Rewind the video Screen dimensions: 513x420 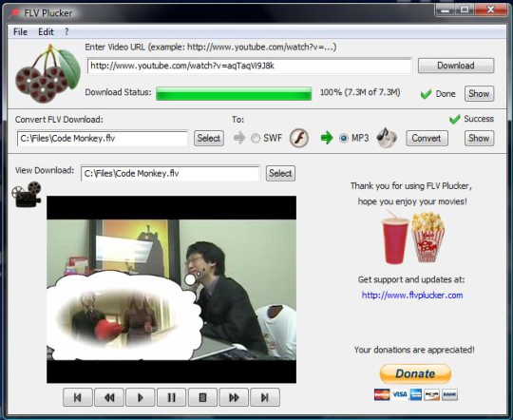click(x=109, y=397)
